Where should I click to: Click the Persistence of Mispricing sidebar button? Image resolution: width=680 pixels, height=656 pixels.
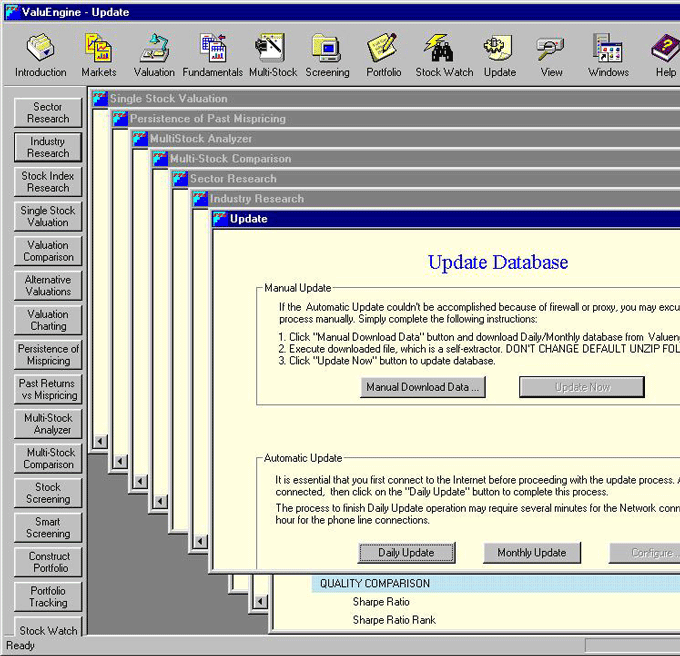tap(48, 355)
